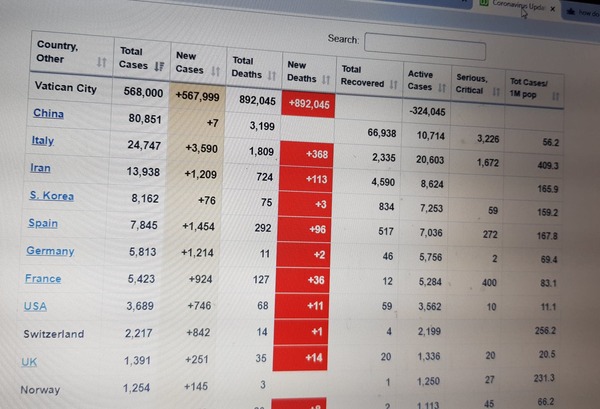Click the Iran country link
The image size is (600, 409).
point(40,168)
